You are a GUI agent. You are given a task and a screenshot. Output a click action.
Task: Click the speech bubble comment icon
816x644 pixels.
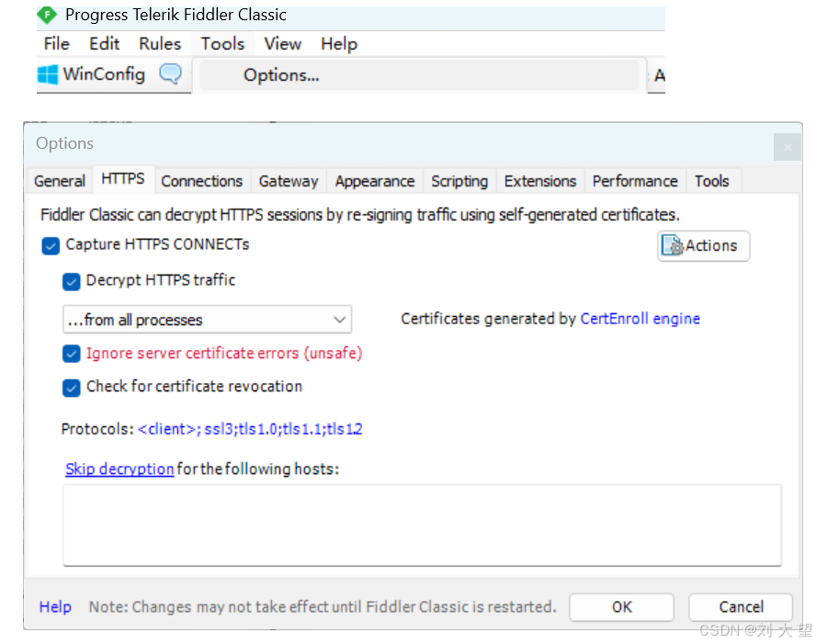tap(171, 73)
